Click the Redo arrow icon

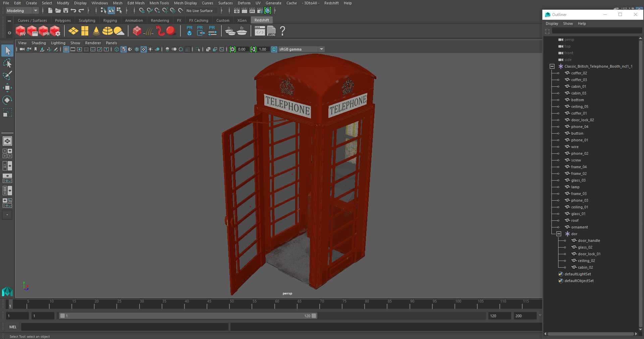81,11
